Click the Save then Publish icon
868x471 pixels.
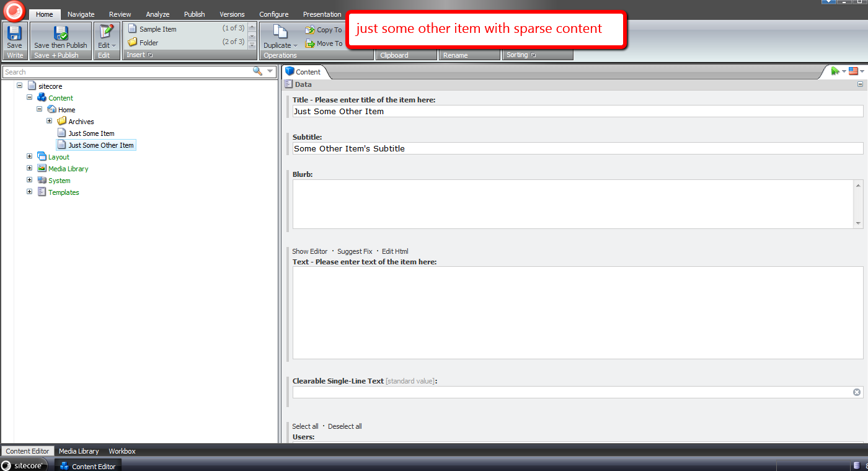point(61,34)
